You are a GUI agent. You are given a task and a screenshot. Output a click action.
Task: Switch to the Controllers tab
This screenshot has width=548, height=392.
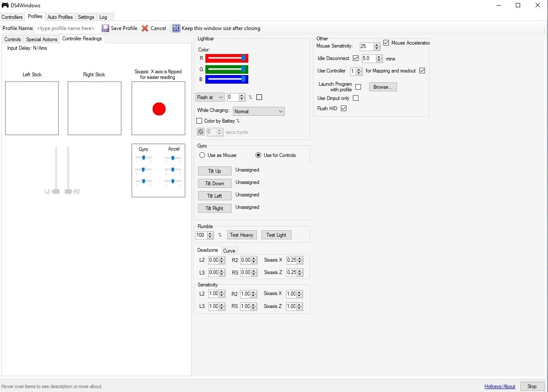(x=12, y=17)
